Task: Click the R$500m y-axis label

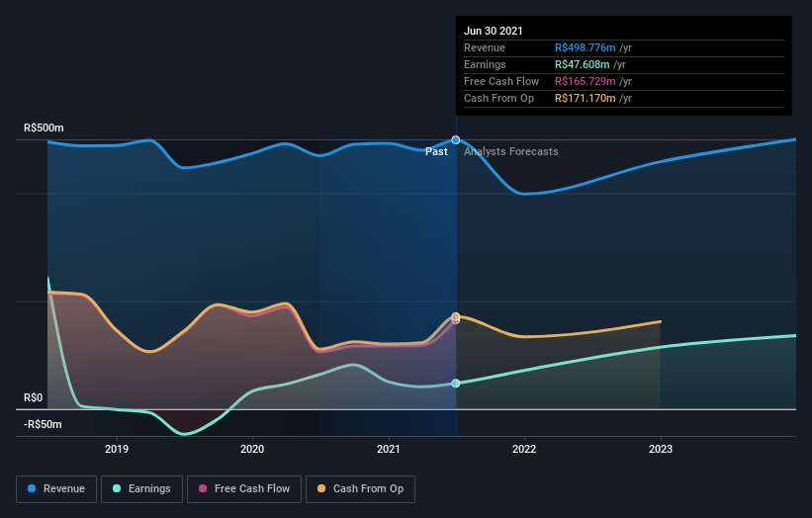Action: (x=44, y=128)
